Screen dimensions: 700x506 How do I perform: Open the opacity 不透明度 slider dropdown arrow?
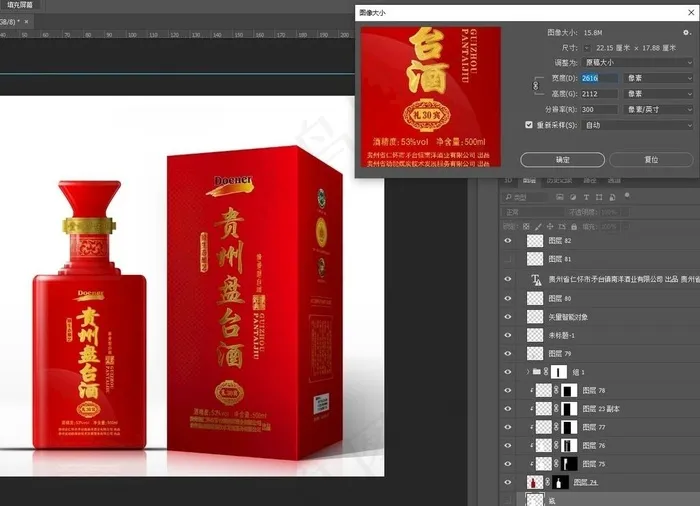click(625, 212)
